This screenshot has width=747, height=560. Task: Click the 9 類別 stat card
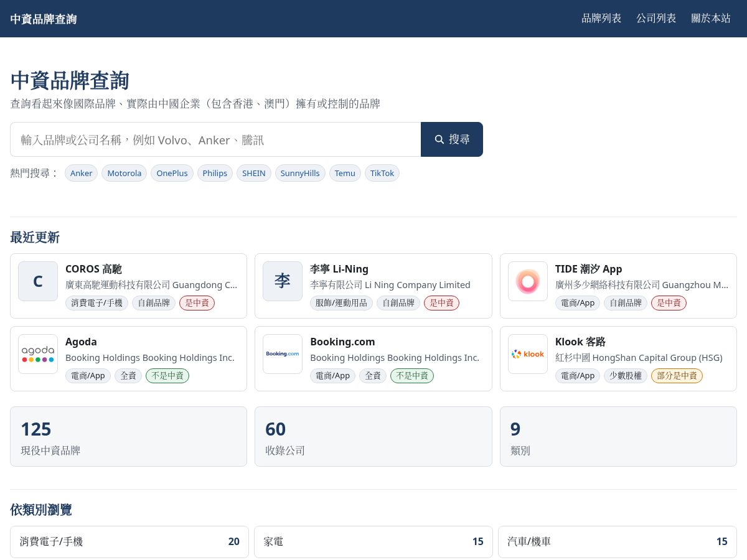618,436
